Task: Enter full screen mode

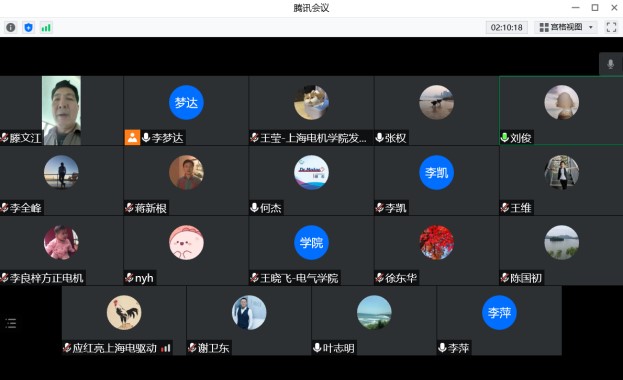Action: [611, 27]
